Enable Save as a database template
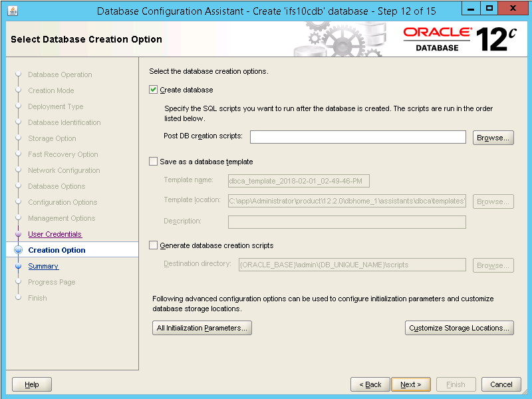 point(154,162)
